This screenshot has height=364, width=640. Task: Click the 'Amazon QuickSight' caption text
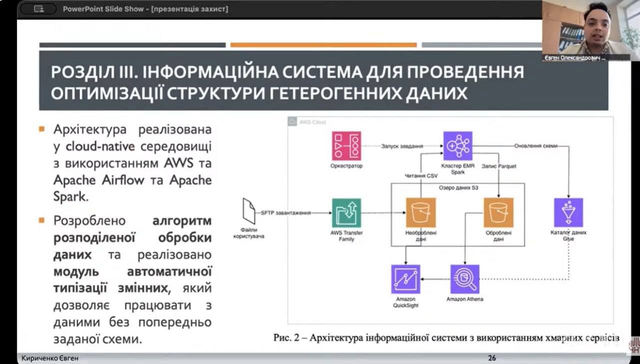coord(405,302)
